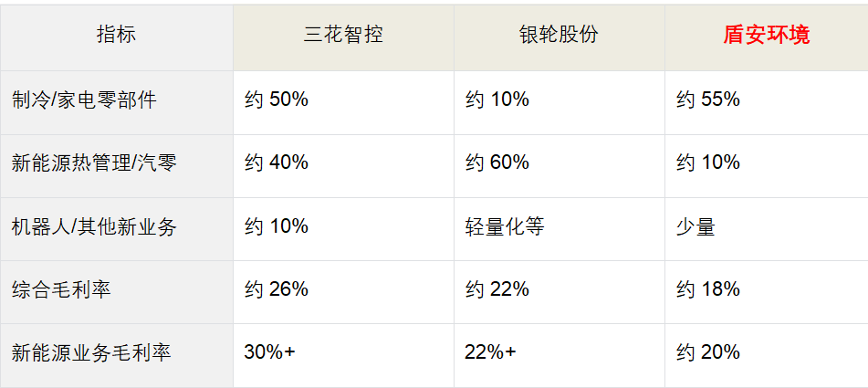The height and width of the screenshot is (388, 868).
Task: Click the 制冷/家电零部件 row label
Action: point(84,100)
